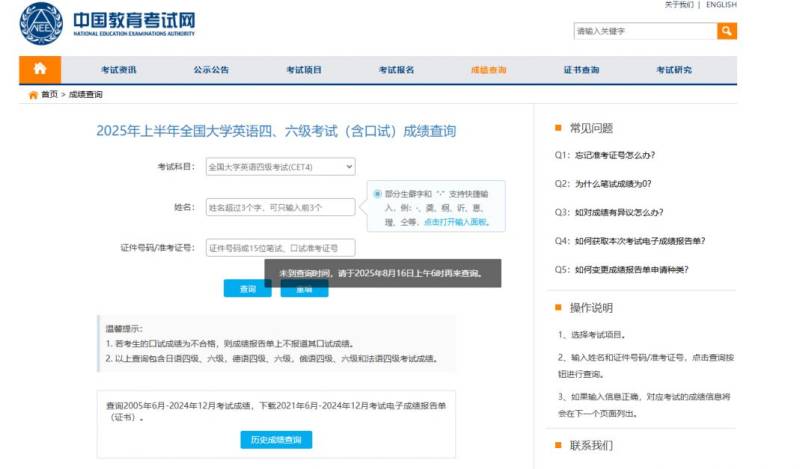Click the orange search magnifier button
Image resolution: width=800 pixels, height=469 pixels.
click(727, 31)
